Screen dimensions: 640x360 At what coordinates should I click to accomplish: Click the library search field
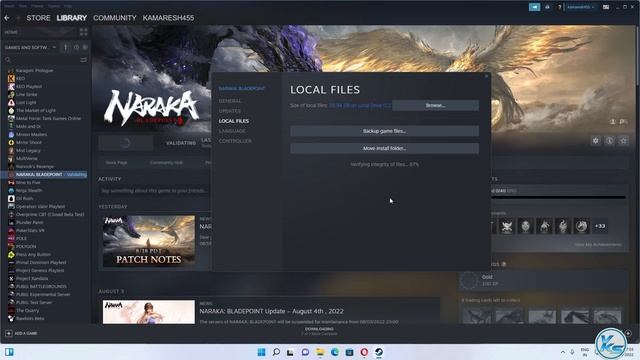click(x=41, y=60)
